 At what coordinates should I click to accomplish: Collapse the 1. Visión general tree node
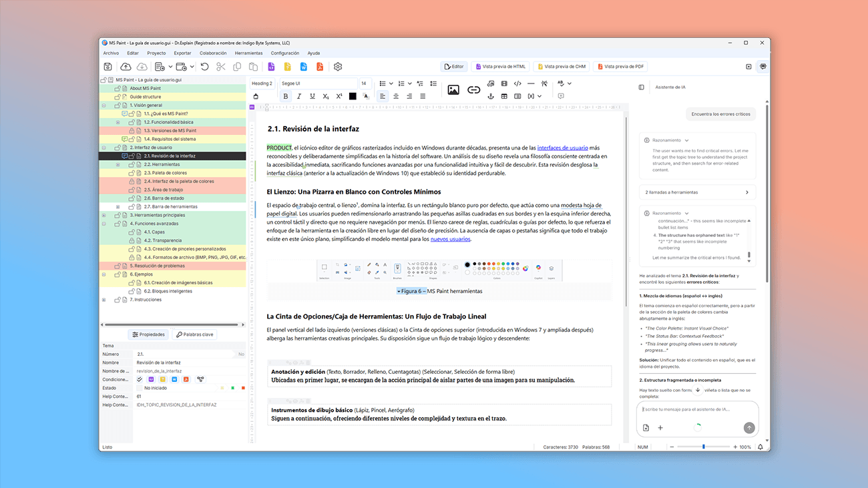(103, 105)
